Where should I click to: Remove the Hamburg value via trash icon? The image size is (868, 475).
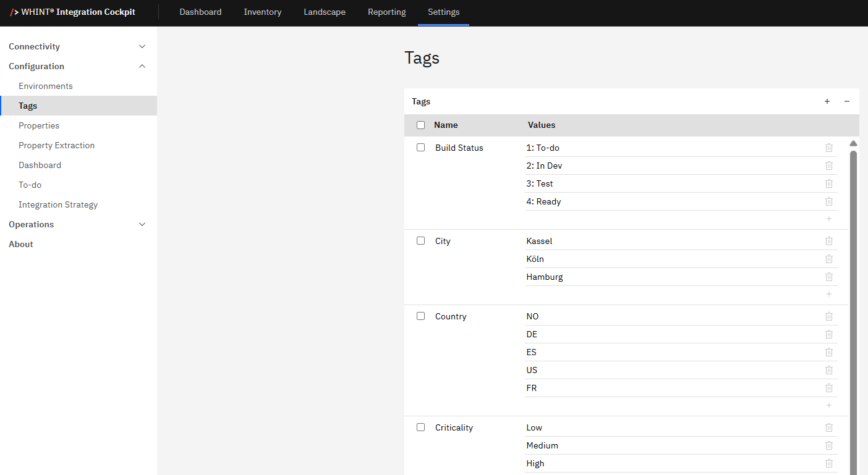[x=828, y=277]
